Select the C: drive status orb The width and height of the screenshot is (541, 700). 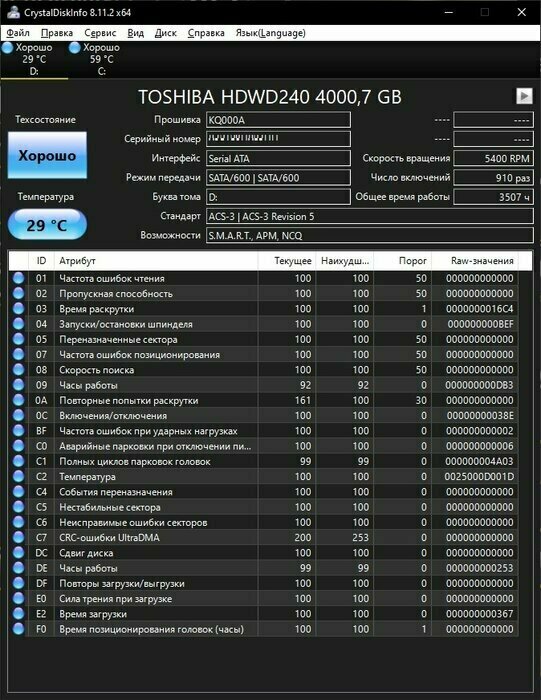point(75,47)
